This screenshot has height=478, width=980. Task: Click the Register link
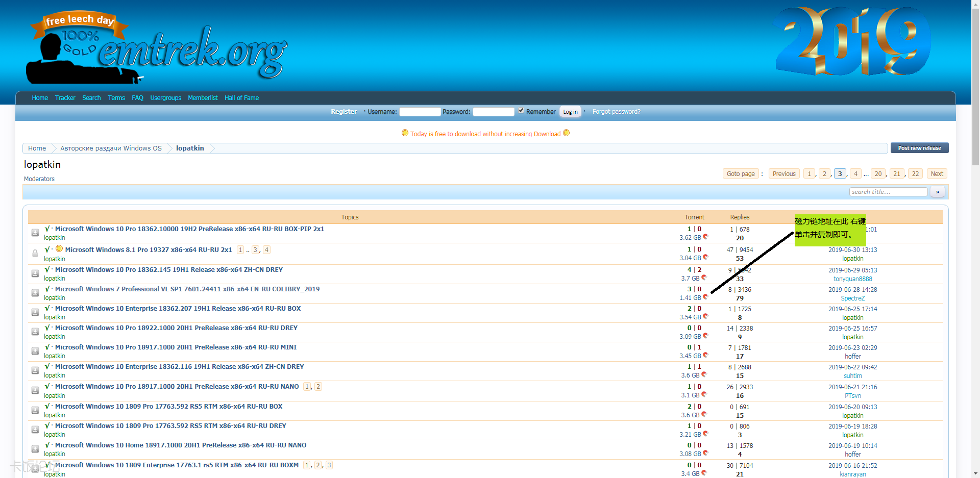coord(344,112)
